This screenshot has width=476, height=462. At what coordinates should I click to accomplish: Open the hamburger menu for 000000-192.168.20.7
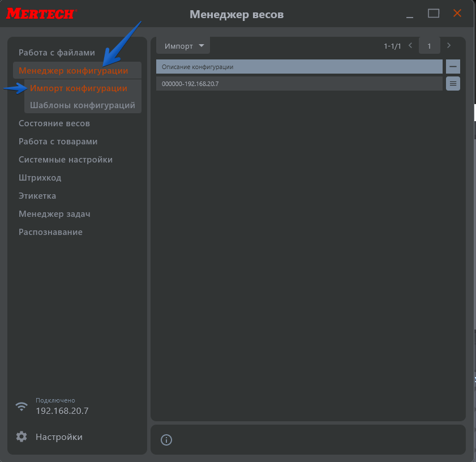coord(453,84)
